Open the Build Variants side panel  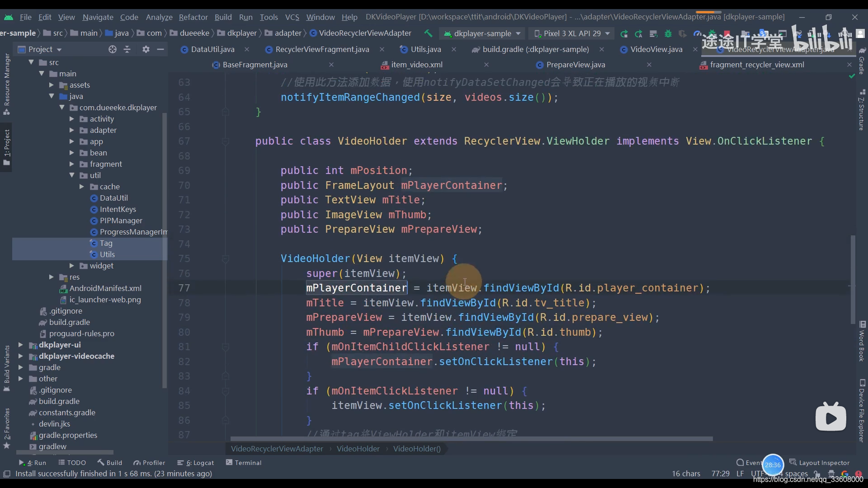[x=6, y=368]
